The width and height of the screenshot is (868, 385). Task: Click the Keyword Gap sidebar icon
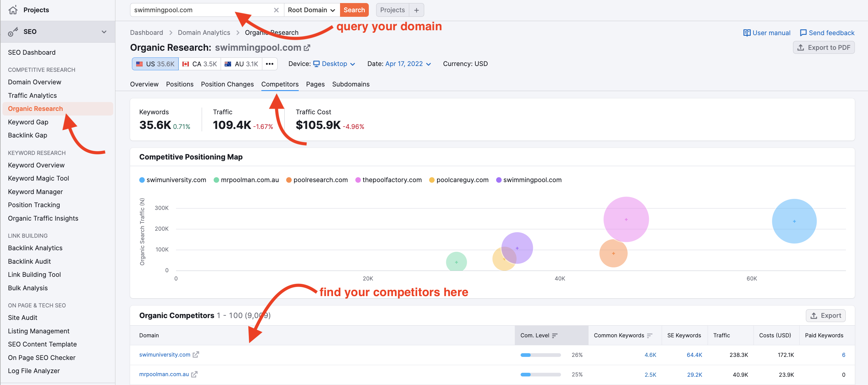(x=28, y=122)
